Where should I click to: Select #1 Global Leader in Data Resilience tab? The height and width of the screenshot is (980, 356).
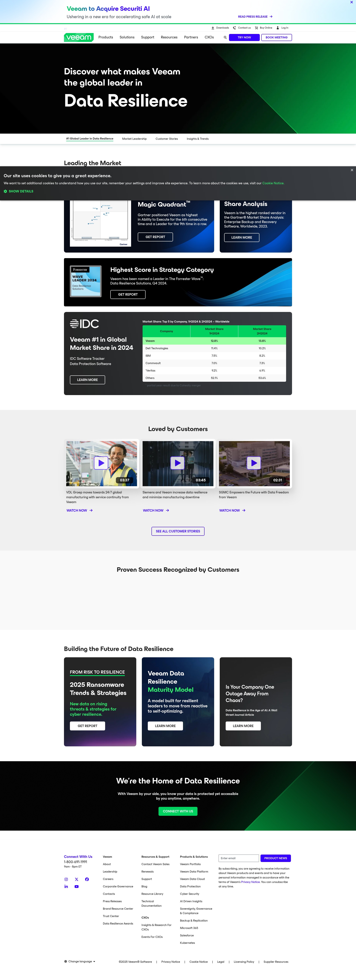point(90,138)
